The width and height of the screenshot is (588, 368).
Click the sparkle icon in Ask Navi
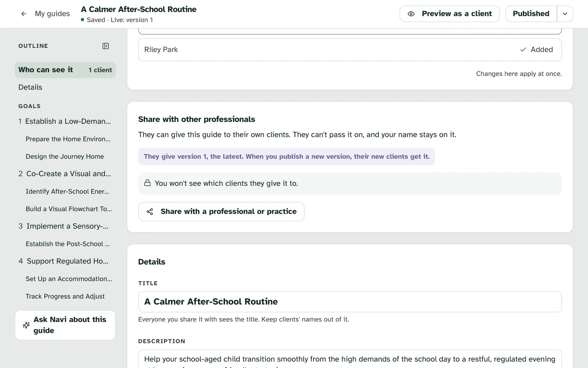point(26,325)
